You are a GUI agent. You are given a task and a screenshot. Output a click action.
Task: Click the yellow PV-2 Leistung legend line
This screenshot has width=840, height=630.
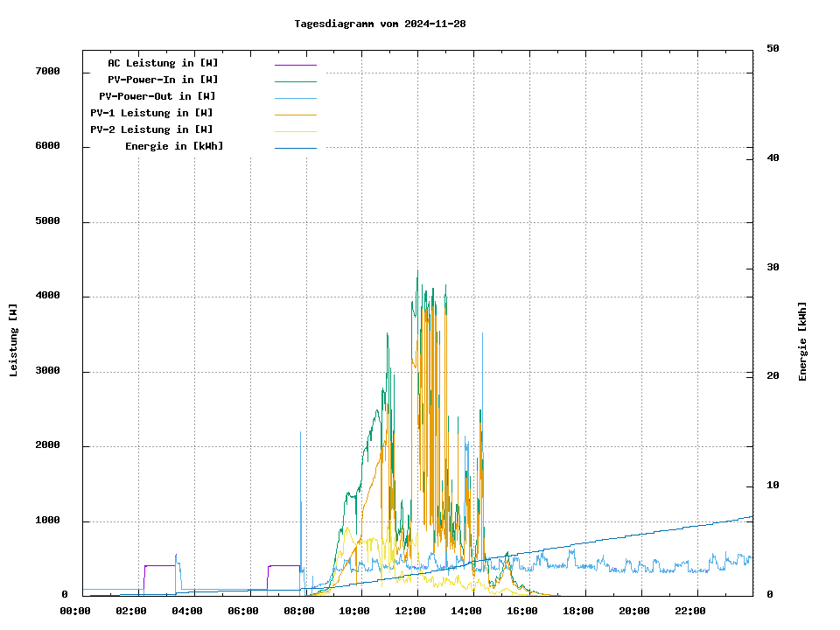click(x=295, y=131)
